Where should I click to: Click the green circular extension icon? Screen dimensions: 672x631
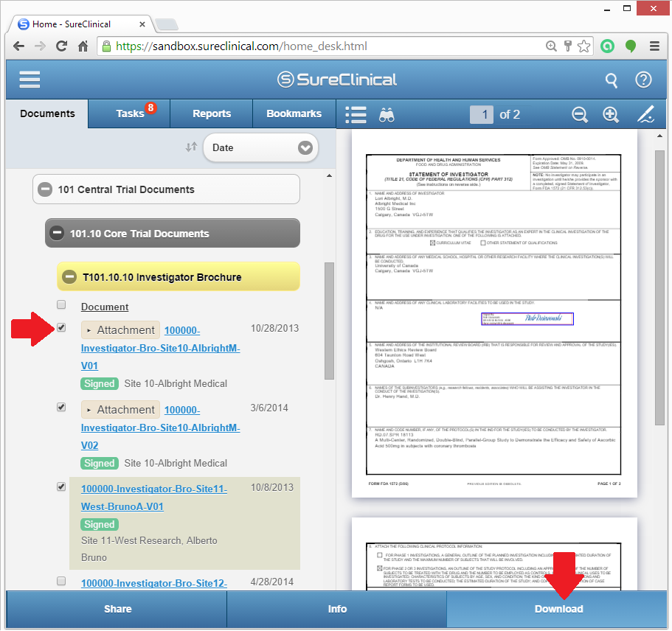point(607,46)
